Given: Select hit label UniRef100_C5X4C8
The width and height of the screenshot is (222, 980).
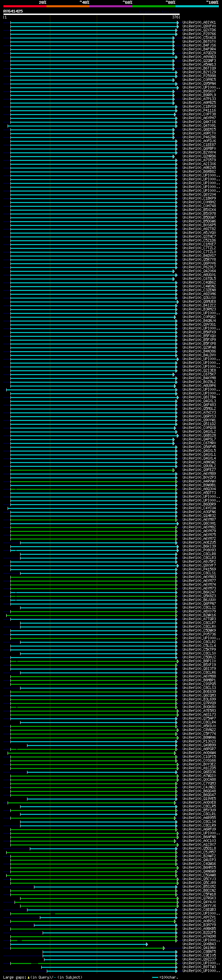Looking at the screenshot, I should click(x=199, y=38).
